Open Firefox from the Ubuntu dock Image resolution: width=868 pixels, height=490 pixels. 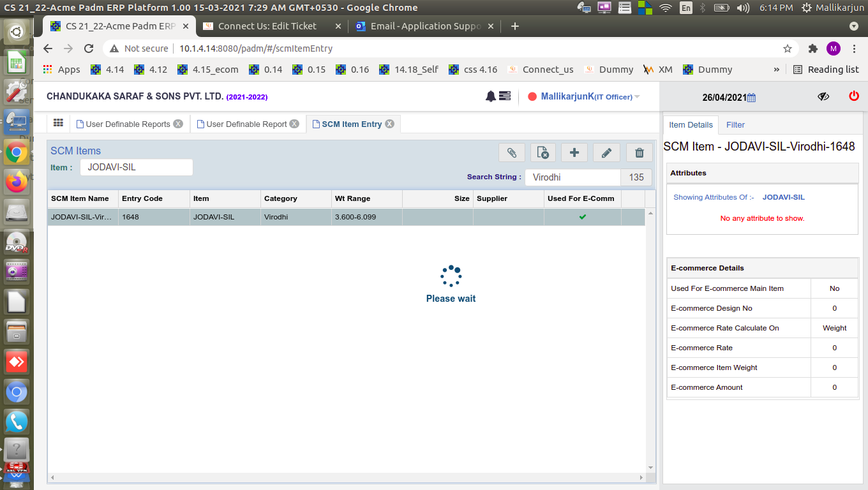[17, 182]
